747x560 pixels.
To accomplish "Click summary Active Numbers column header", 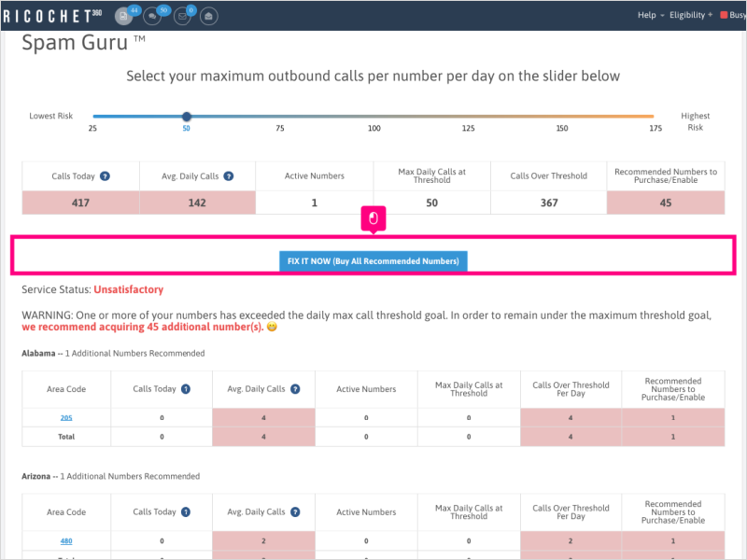I will click(315, 176).
